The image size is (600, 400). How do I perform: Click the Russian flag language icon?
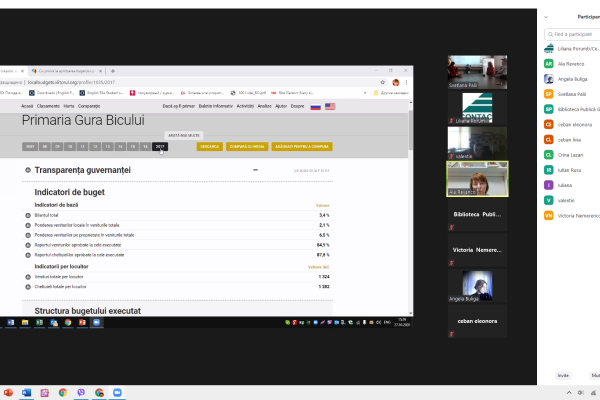click(x=315, y=106)
